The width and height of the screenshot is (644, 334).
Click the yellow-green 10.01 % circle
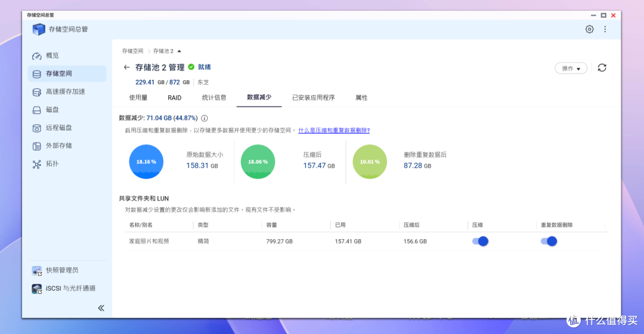pos(370,162)
